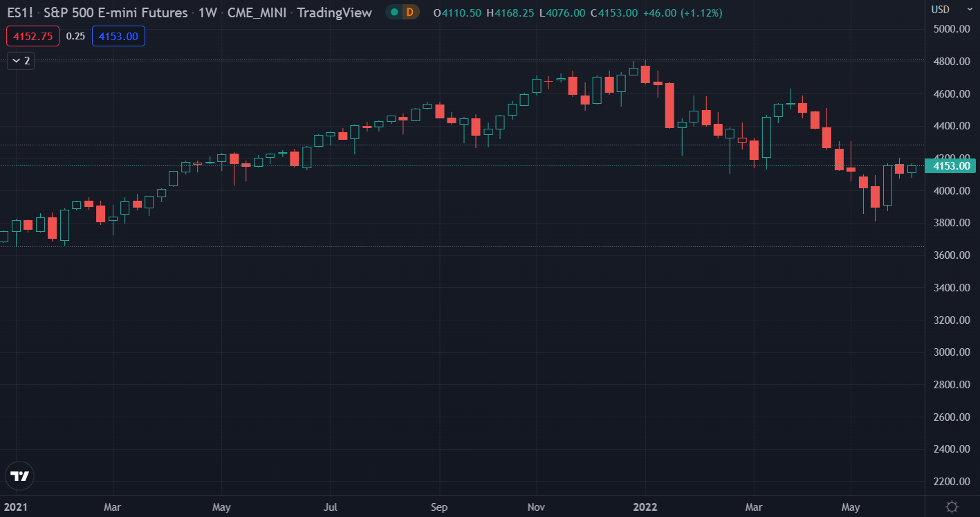Screen dimensions: 980x517
Task: Click the CME_MINI exchange label
Action: tap(257, 12)
